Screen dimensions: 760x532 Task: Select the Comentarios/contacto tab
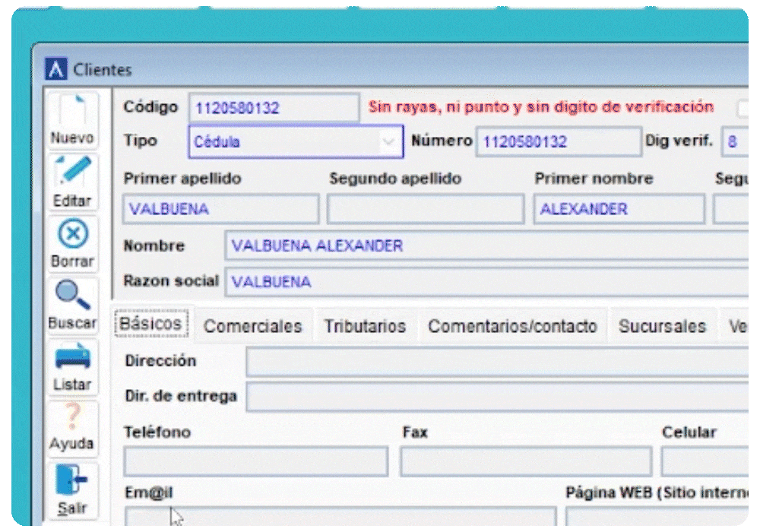pos(512,326)
